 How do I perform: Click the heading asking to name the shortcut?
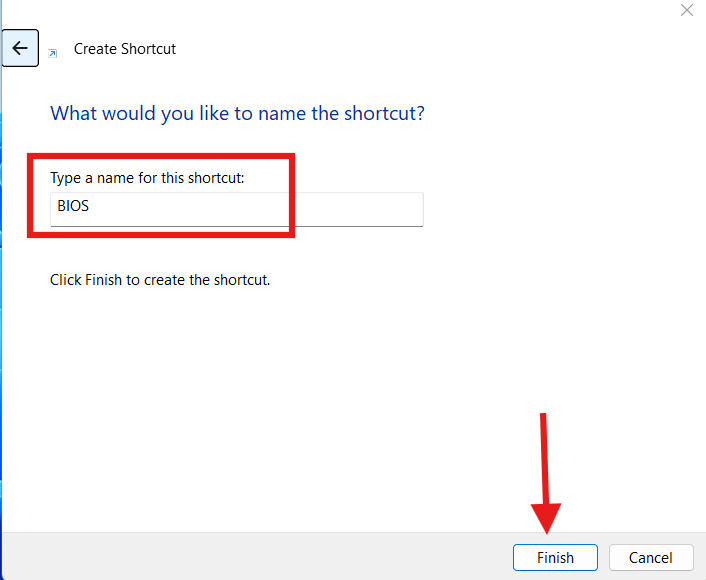pos(237,113)
